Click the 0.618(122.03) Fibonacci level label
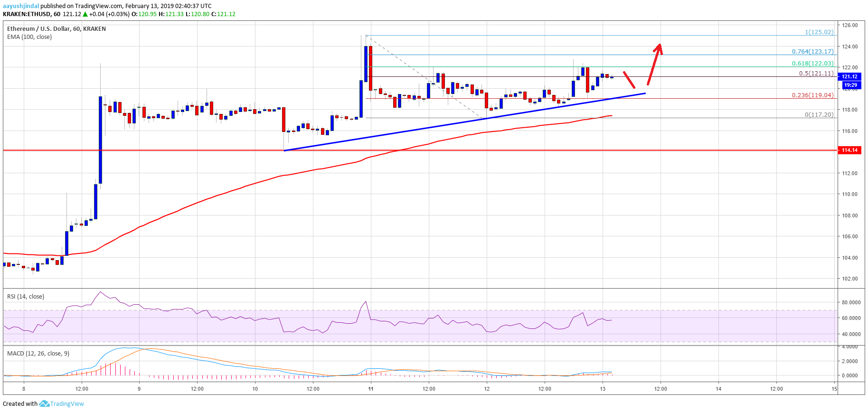868x412 pixels. coord(812,63)
